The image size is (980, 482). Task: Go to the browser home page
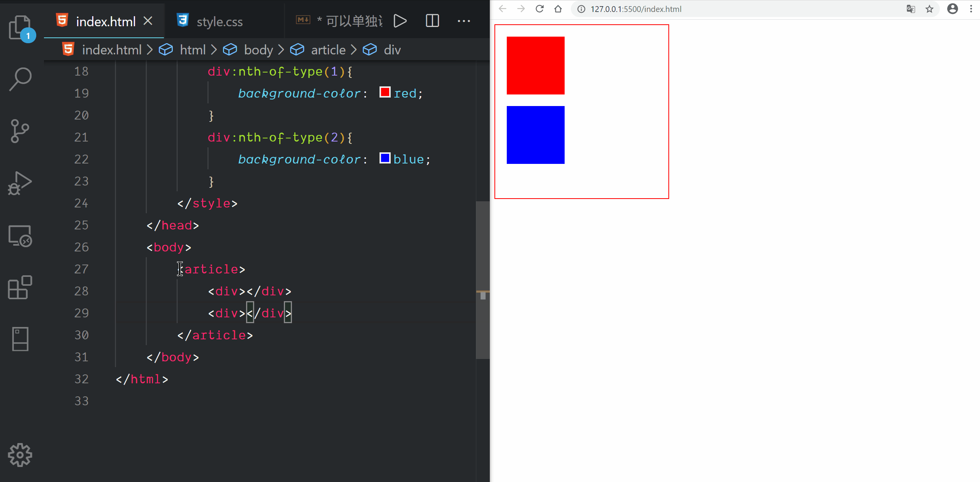point(558,9)
